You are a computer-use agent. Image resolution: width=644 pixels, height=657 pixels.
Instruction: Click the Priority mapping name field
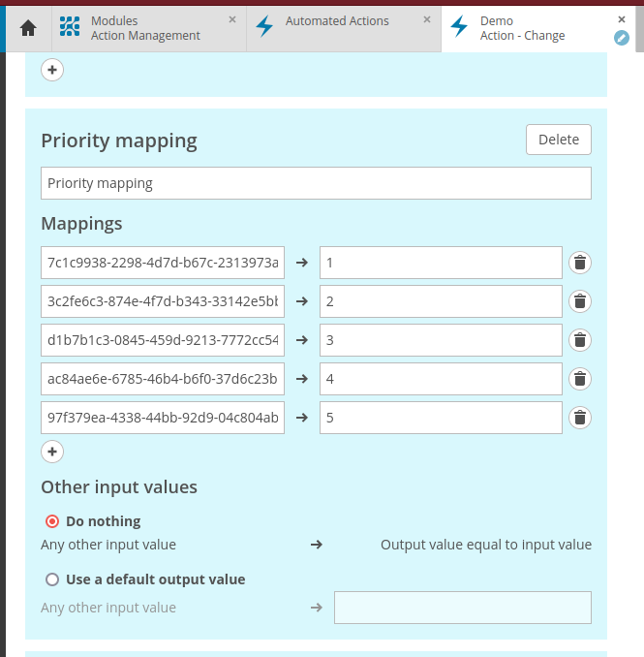[316, 183]
